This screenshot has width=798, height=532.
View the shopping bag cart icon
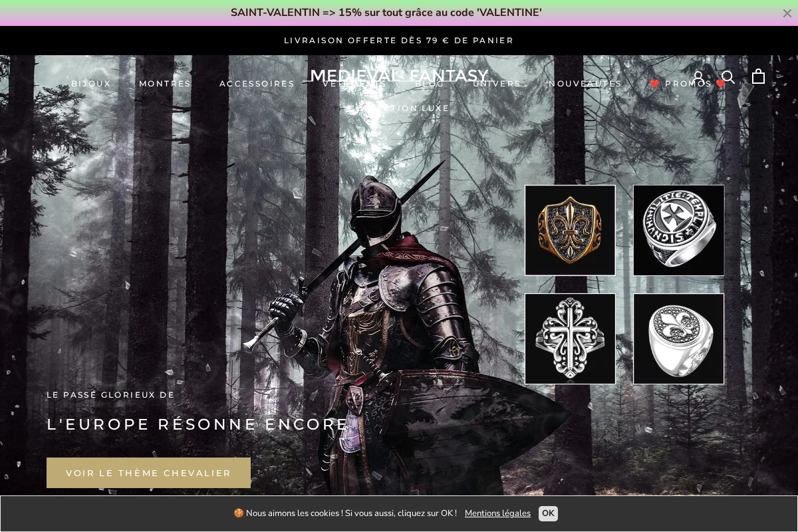click(758, 76)
